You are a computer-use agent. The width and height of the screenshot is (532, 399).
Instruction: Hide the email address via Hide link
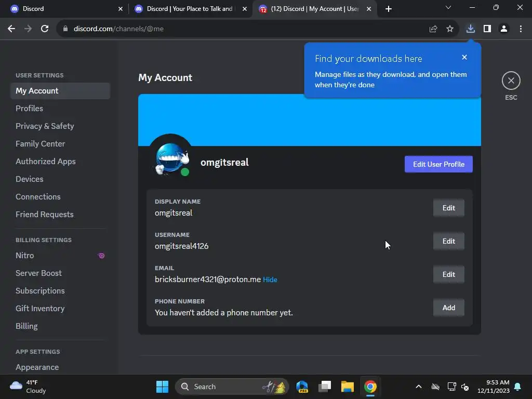[270, 280]
